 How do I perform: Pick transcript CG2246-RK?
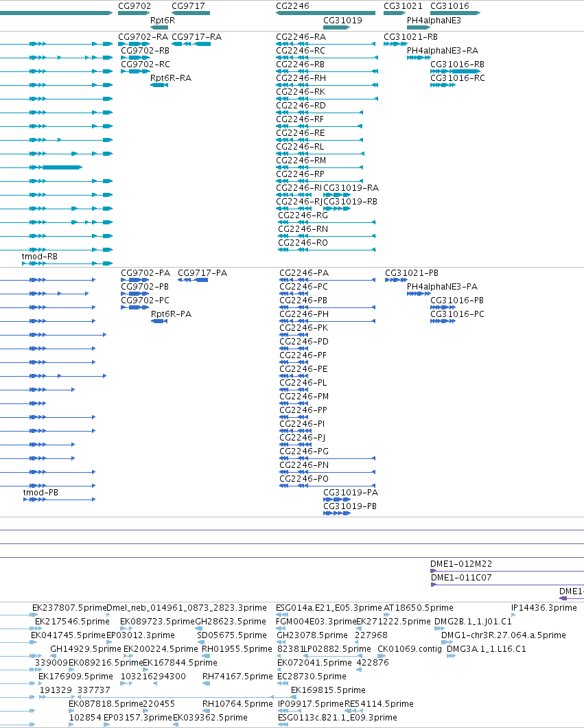(301, 91)
